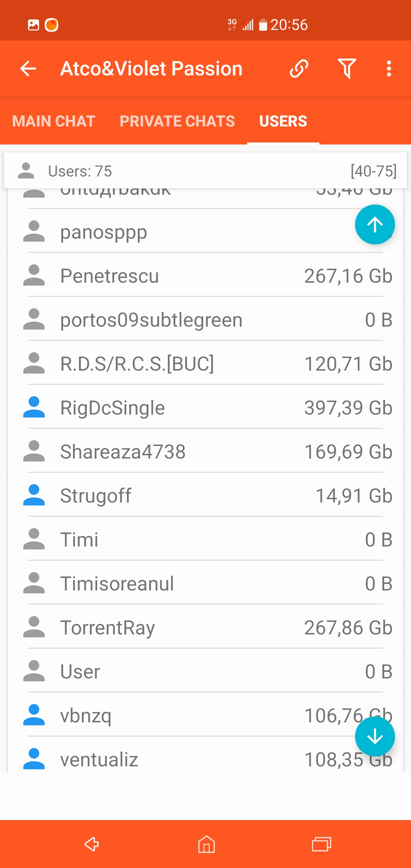Open the three-dot overflow menu

tap(389, 69)
